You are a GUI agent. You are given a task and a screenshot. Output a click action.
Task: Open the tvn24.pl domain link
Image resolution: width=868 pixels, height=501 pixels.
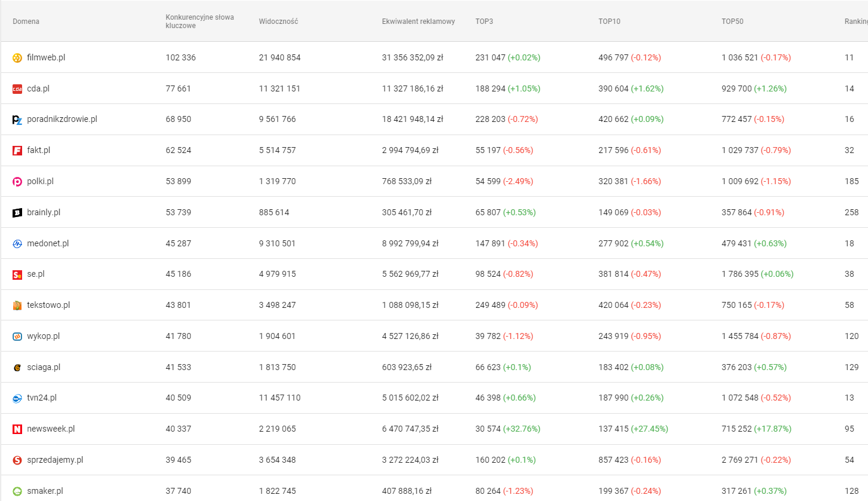[42, 398]
